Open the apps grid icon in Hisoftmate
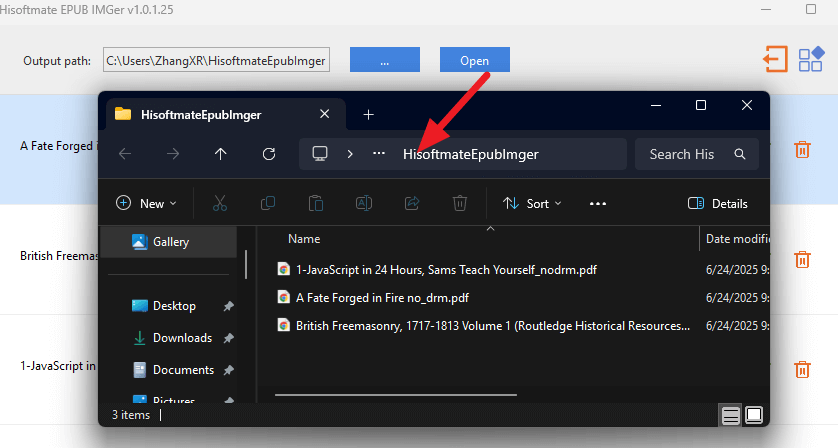Image resolution: width=838 pixels, height=448 pixels. click(x=811, y=59)
